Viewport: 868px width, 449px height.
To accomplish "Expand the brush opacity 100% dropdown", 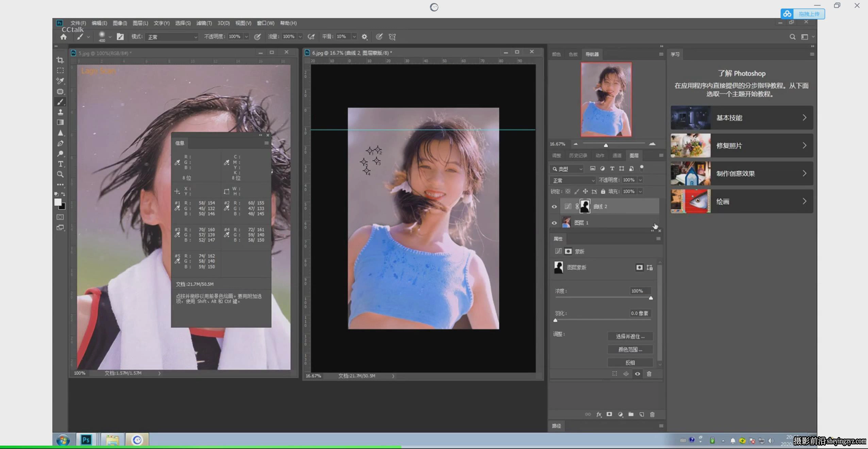I will click(246, 37).
